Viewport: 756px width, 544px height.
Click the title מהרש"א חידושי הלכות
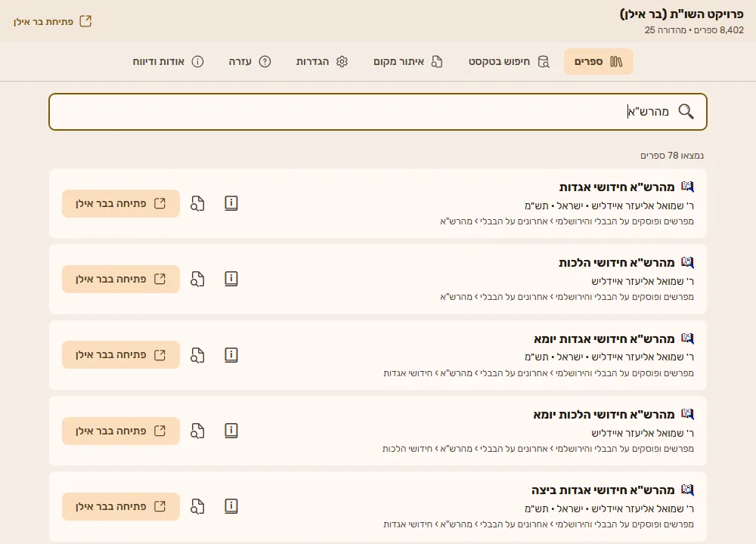click(x=617, y=263)
